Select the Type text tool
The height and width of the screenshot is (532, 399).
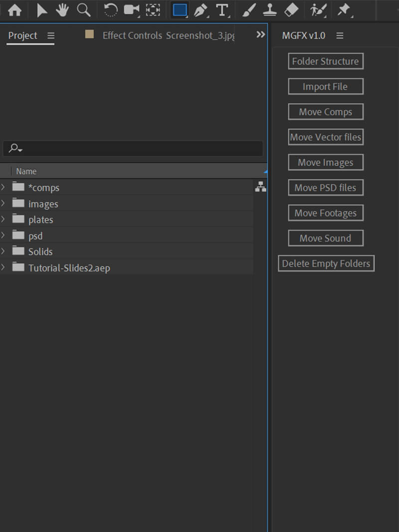click(222, 10)
